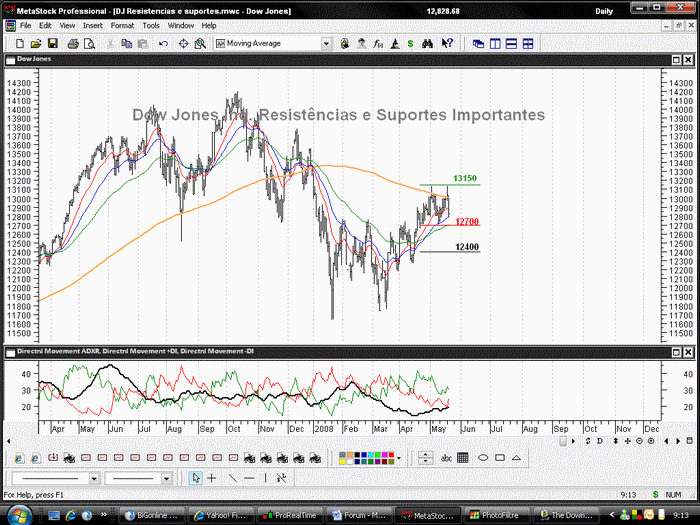This screenshot has width=700, height=525.
Task: Open the Expert Advisor man icon
Action: point(362,44)
